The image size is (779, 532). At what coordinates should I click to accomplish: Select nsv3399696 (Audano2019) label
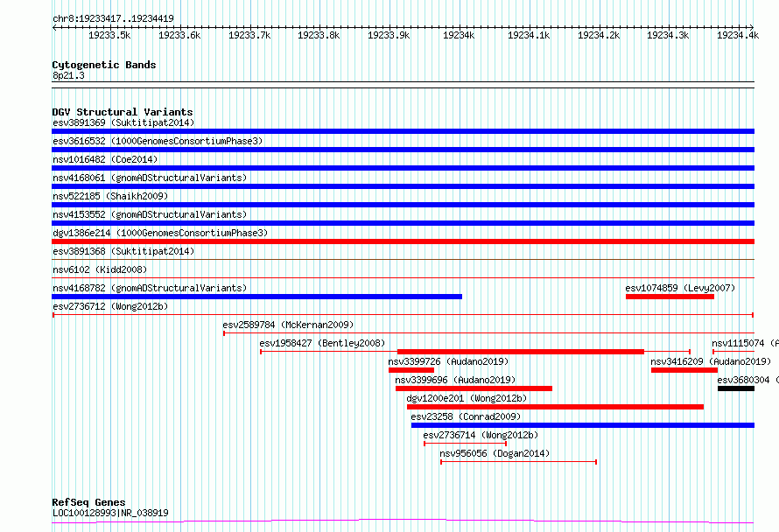pyautogui.click(x=455, y=380)
